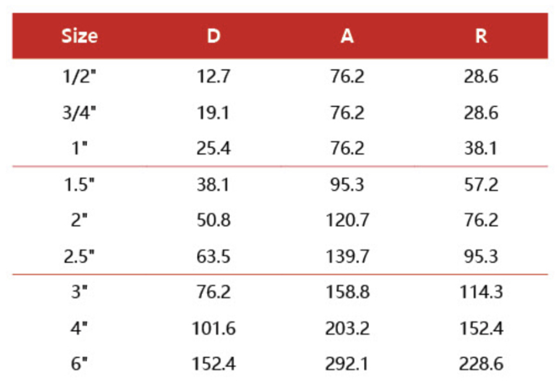Select the D column header
The image size is (560, 392).
pyautogui.click(x=213, y=36)
